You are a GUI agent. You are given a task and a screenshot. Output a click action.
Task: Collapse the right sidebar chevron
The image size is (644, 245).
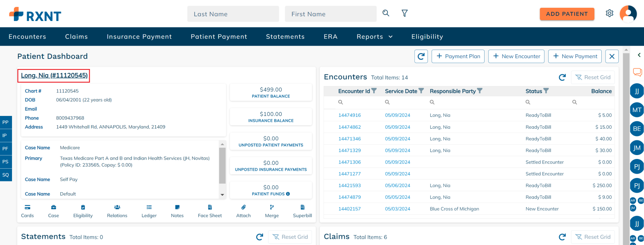(639, 55)
